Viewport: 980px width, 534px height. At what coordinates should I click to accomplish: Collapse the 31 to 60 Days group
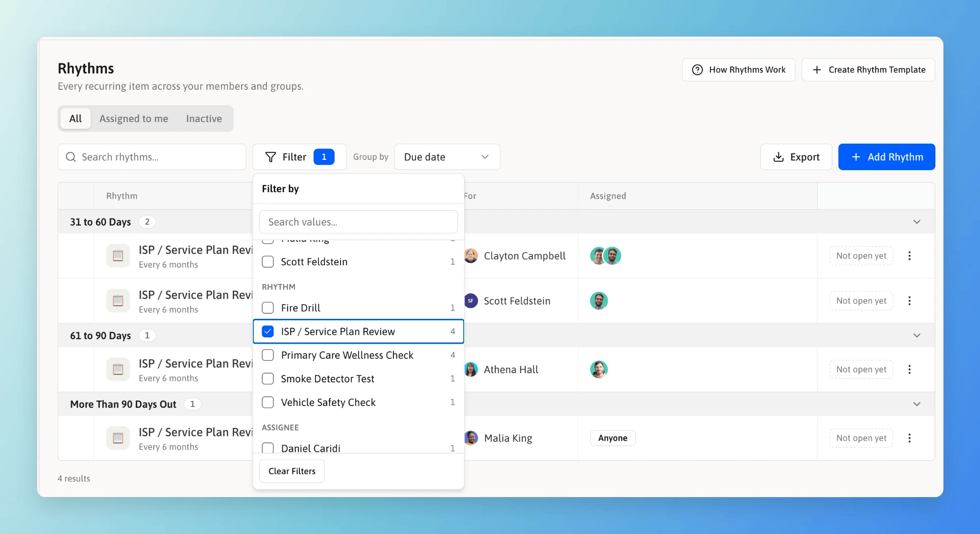point(917,222)
